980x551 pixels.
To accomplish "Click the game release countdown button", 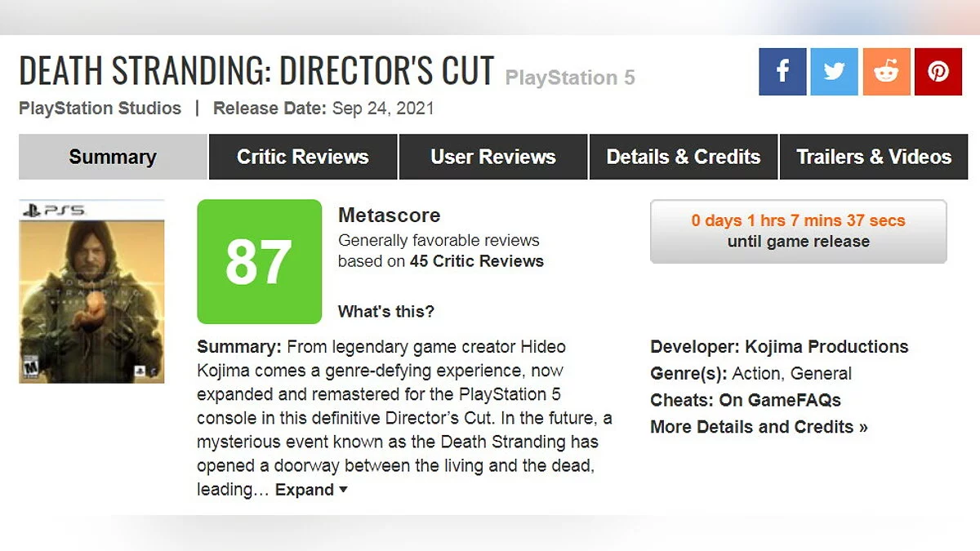I will (798, 231).
